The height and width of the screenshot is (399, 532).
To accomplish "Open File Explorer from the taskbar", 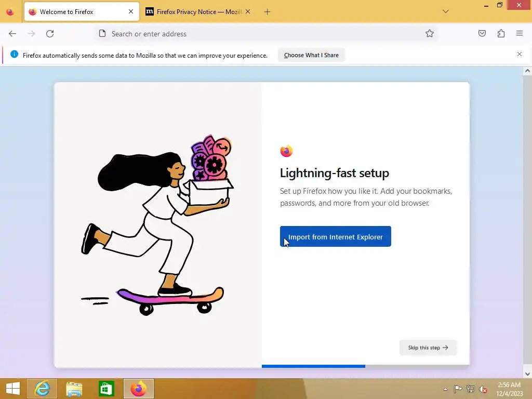I will click(x=74, y=389).
